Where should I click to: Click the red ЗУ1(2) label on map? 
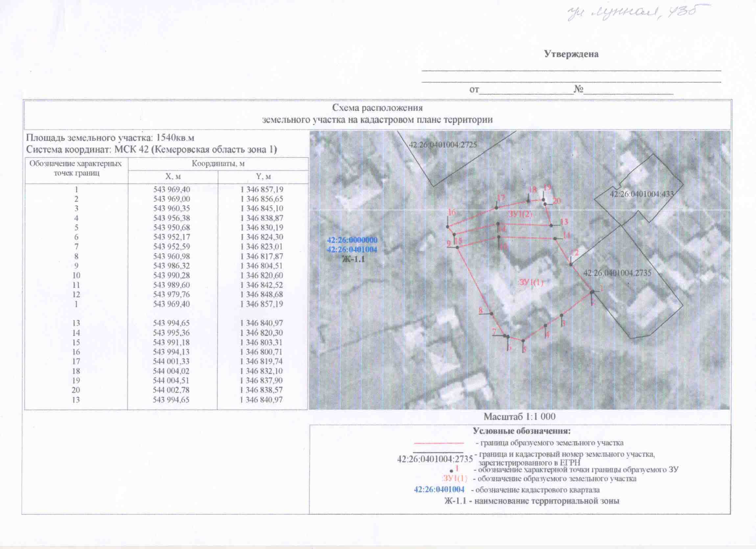521,214
